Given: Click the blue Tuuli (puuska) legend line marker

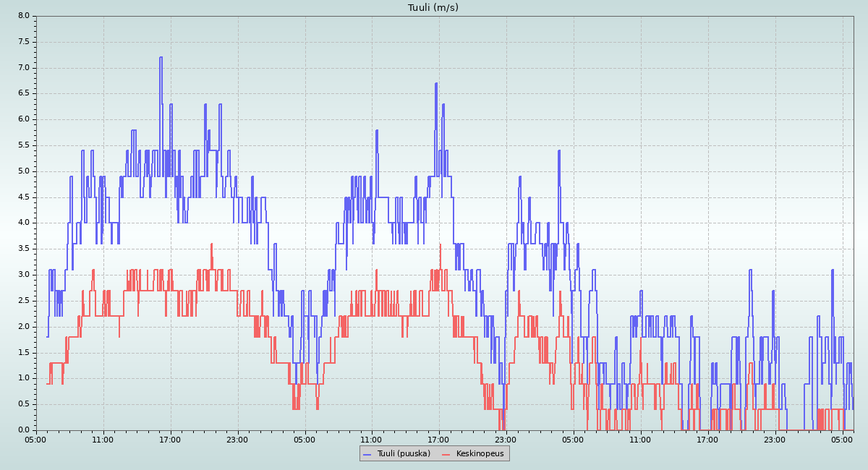Looking at the screenshot, I should (367, 454).
